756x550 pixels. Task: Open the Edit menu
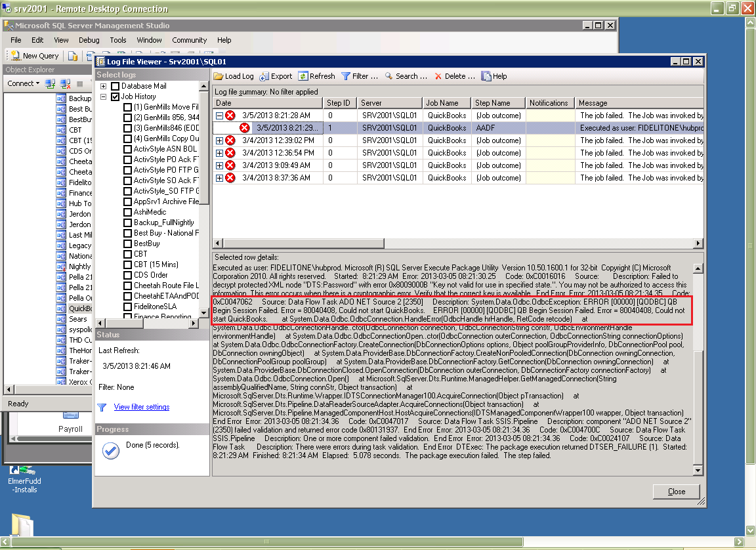(37, 40)
